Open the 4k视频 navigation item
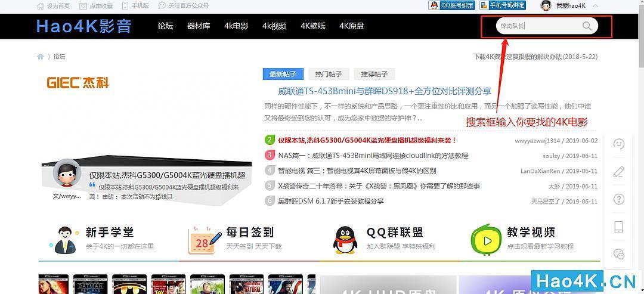 [274, 26]
